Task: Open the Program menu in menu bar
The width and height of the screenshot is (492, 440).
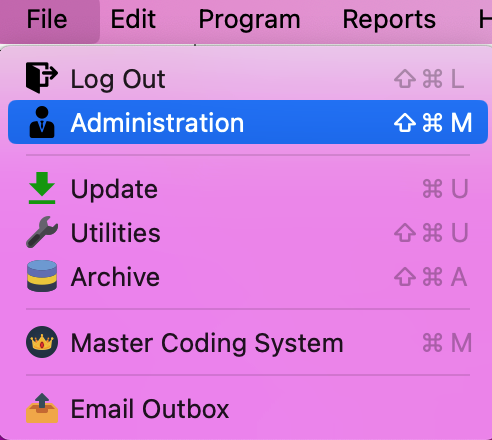Action: [249, 19]
